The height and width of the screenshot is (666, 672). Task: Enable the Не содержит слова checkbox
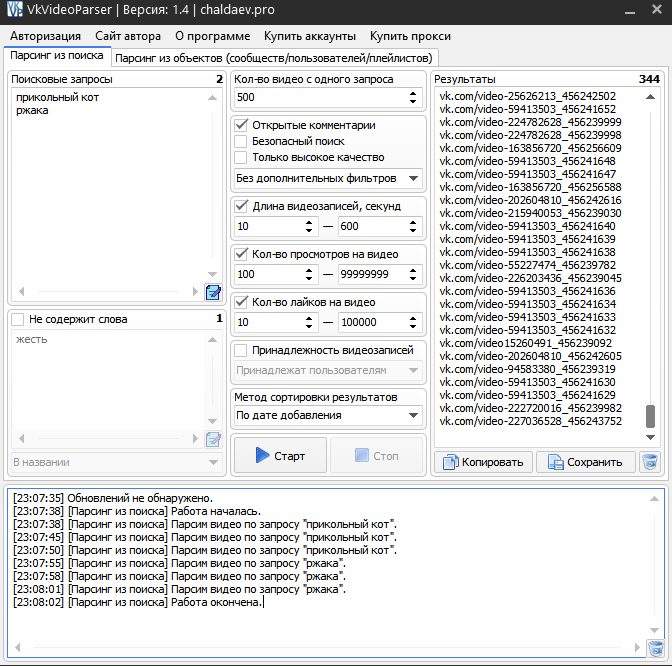[18, 319]
